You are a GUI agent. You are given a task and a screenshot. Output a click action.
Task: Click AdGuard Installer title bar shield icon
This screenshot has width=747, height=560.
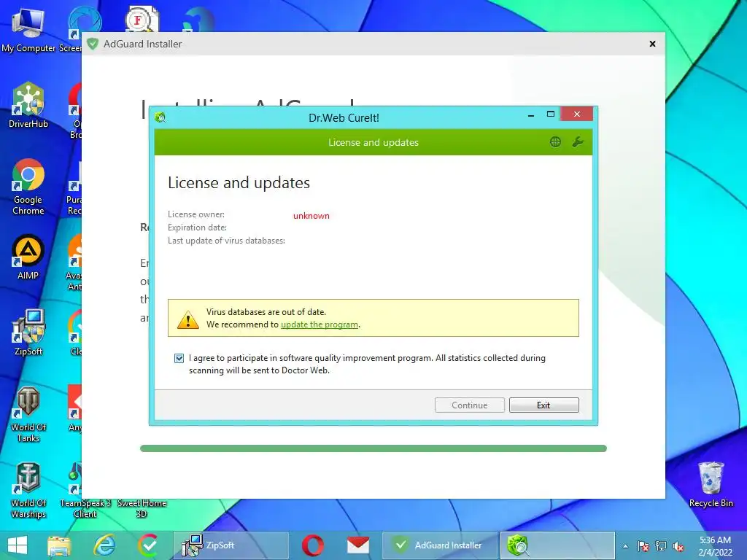tap(93, 44)
